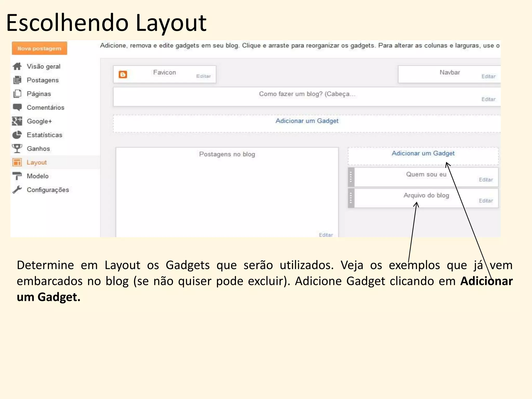Click the Páginas pages icon
The image size is (532, 399).
click(17, 94)
